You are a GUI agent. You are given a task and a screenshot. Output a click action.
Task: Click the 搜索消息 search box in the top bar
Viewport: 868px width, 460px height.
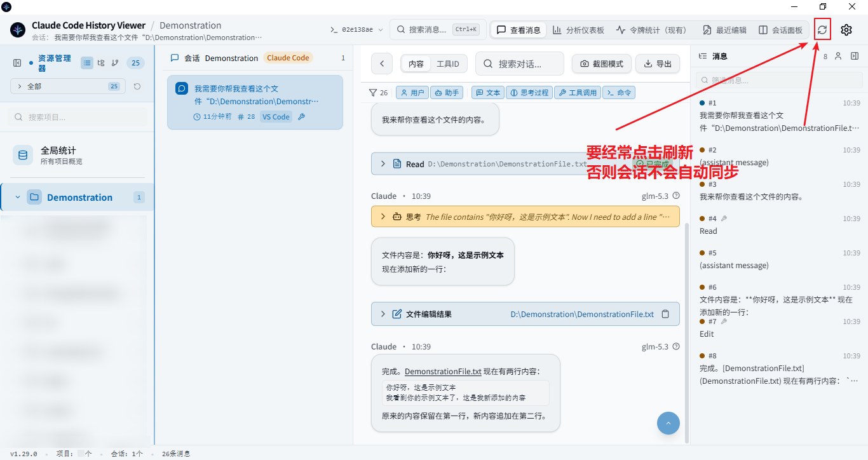point(437,30)
